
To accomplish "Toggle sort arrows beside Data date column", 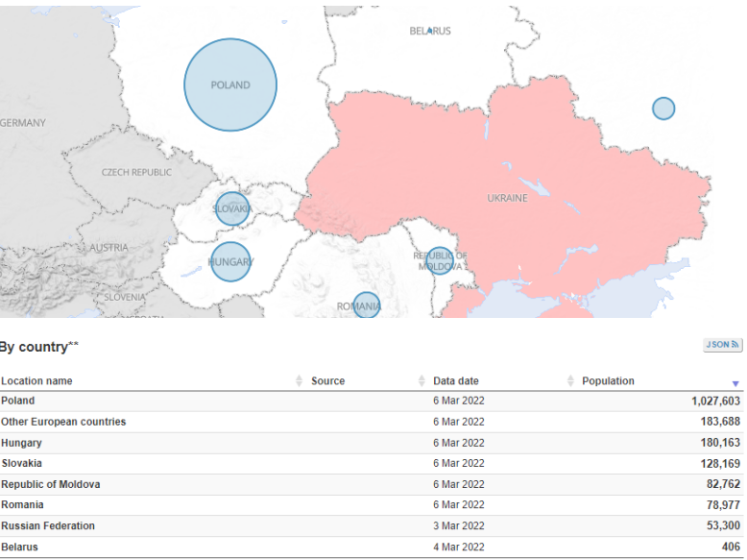I will point(570,381).
